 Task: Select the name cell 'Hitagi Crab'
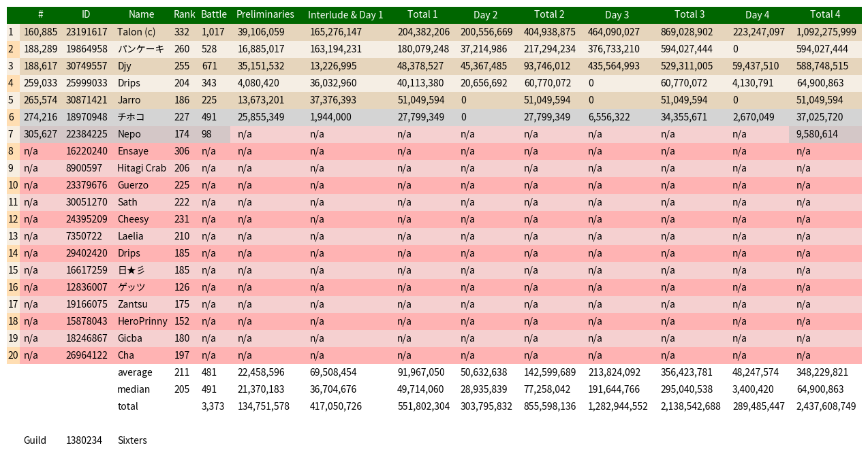[x=142, y=168]
